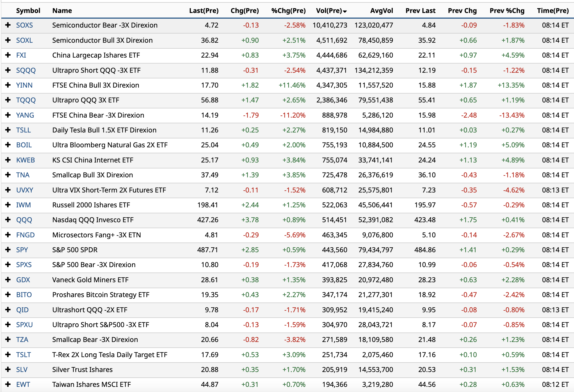Sort table by AvgVol header

381,11
